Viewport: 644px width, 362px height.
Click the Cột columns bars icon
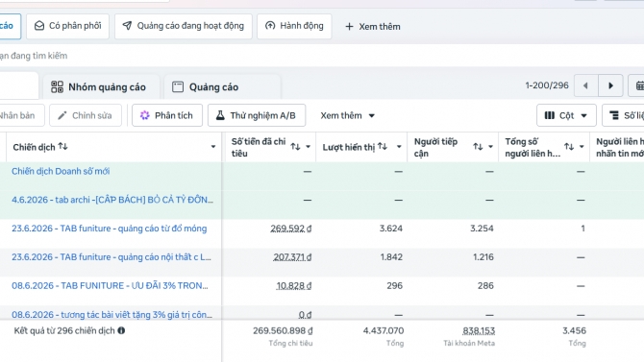tap(550, 115)
